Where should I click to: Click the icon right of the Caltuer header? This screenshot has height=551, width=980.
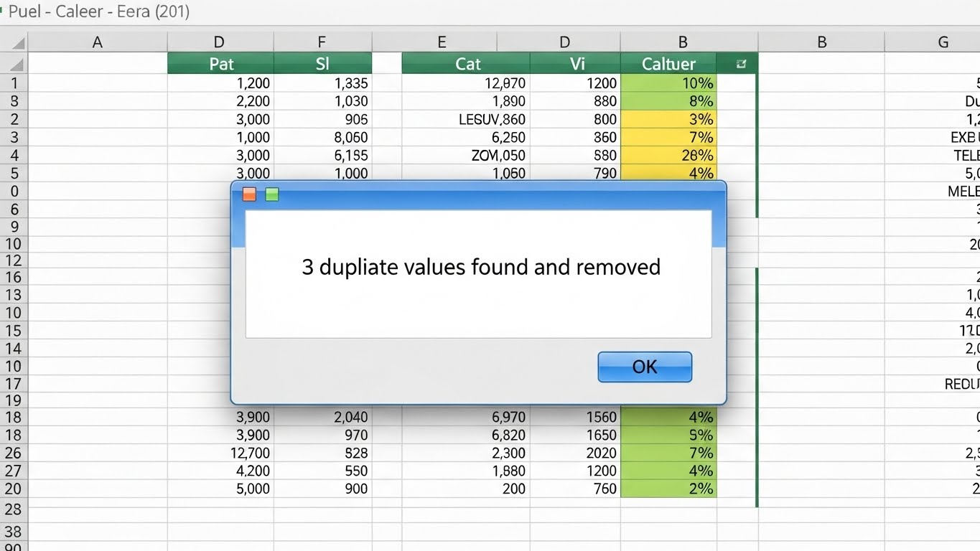(x=741, y=64)
